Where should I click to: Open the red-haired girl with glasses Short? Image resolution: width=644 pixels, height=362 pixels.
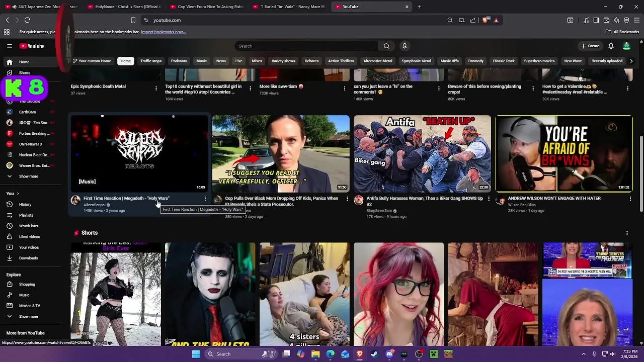pyautogui.click(x=398, y=294)
